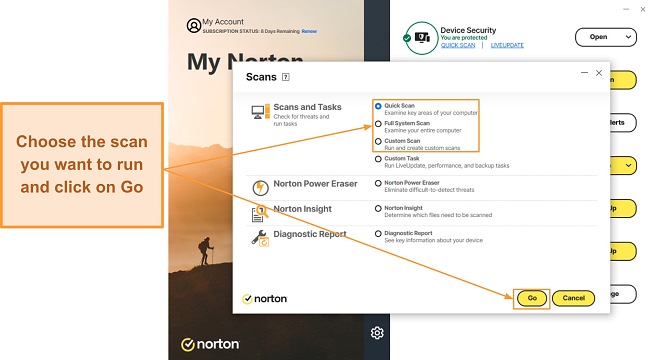650x360 pixels.
Task: Click the Device Security title text
Action: [x=468, y=30]
